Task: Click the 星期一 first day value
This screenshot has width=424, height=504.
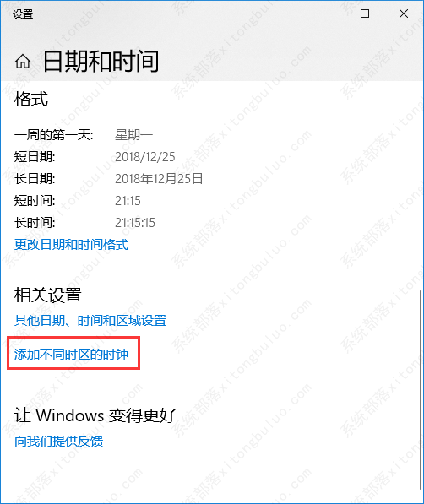Action: click(x=133, y=135)
